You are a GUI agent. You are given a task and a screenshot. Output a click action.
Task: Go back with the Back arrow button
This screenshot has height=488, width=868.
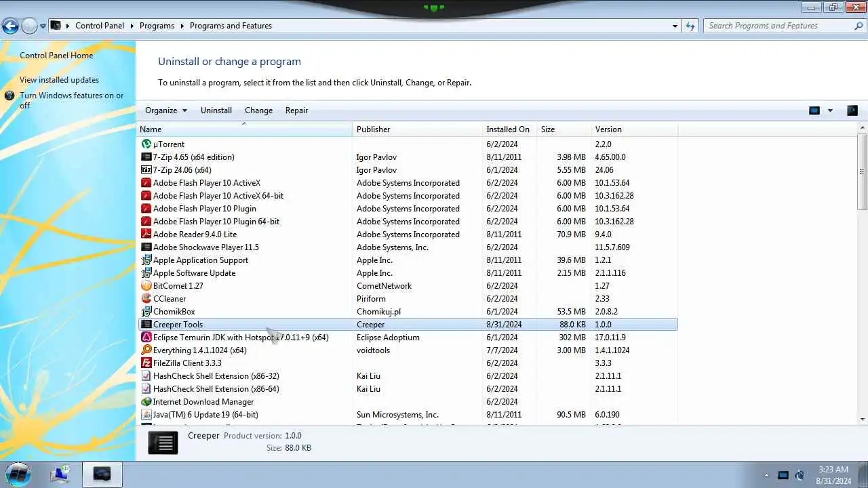point(10,26)
